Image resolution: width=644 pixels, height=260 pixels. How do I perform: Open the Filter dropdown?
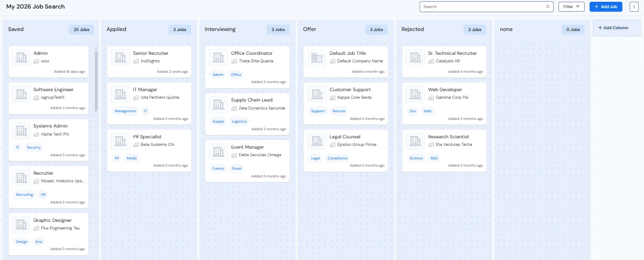571,6
